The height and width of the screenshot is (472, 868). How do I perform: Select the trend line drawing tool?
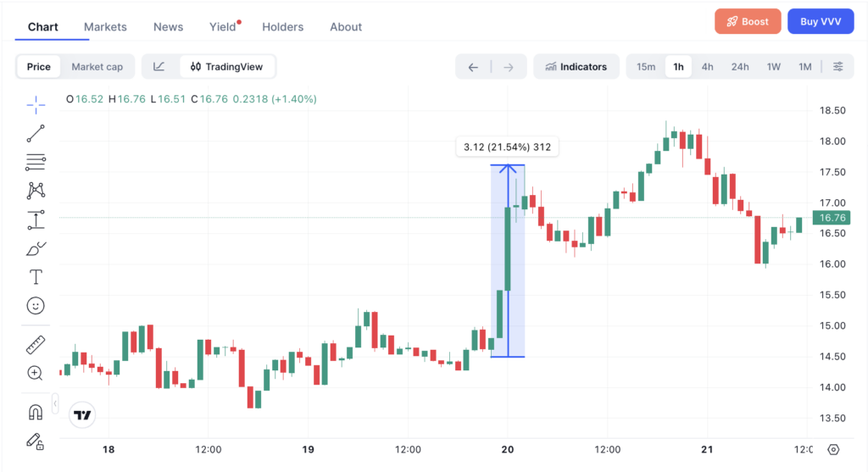coord(36,133)
